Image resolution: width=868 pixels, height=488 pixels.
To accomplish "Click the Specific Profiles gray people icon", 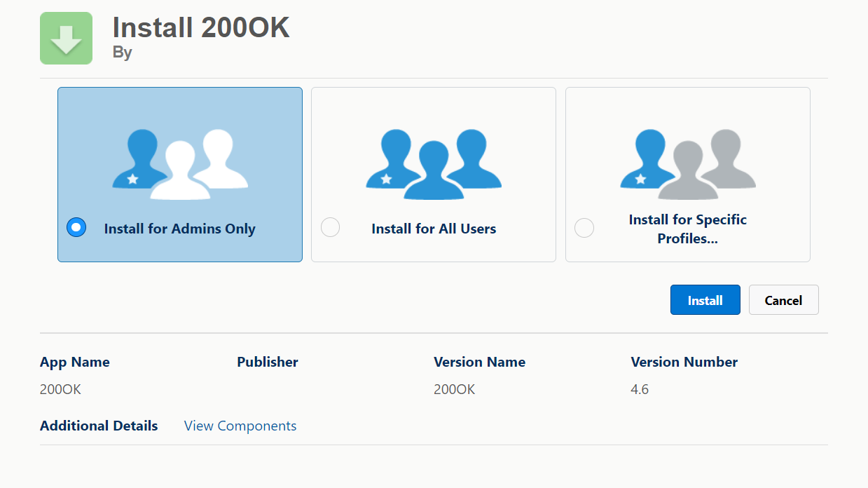I will click(687, 164).
